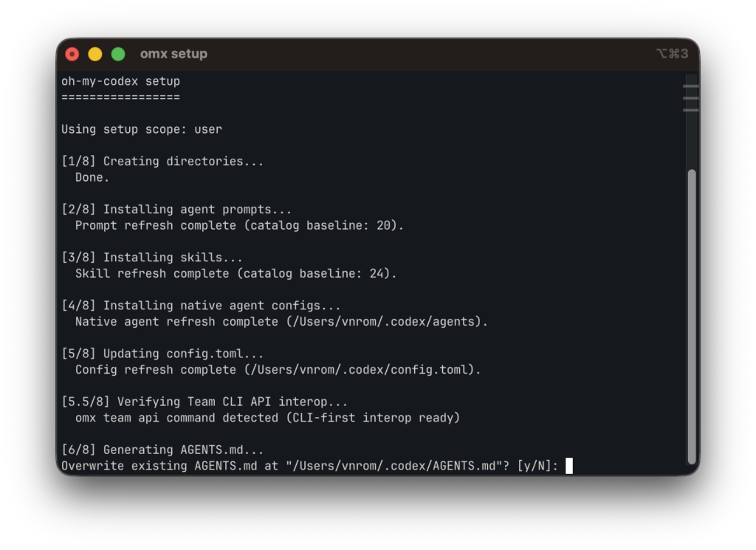The image size is (756, 550).
Task: Click the vertical scrollbar thumb
Action: tap(691, 316)
